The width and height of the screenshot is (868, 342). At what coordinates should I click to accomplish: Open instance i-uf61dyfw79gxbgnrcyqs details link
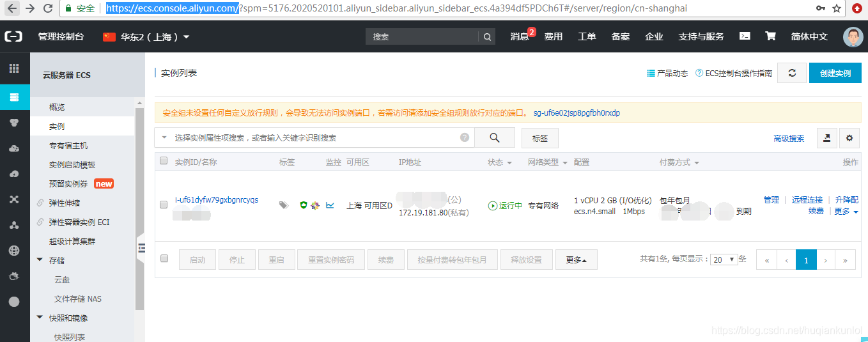pyautogui.click(x=217, y=200)
